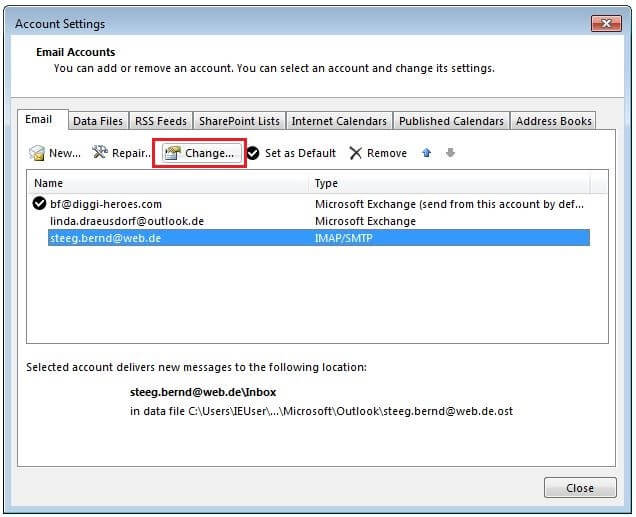Move account down with gray arrow
636x517 pixels.
(x=450, y=153)
